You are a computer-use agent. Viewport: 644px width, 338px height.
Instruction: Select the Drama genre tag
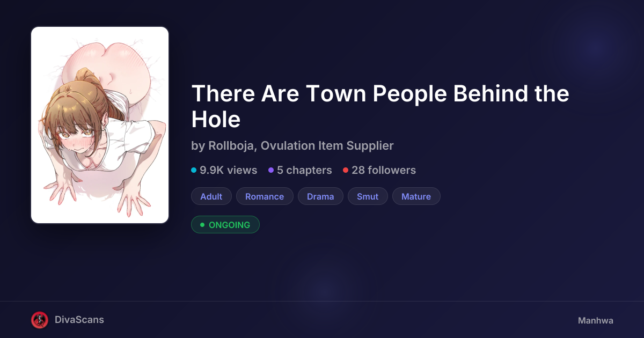tap(320, 196)
